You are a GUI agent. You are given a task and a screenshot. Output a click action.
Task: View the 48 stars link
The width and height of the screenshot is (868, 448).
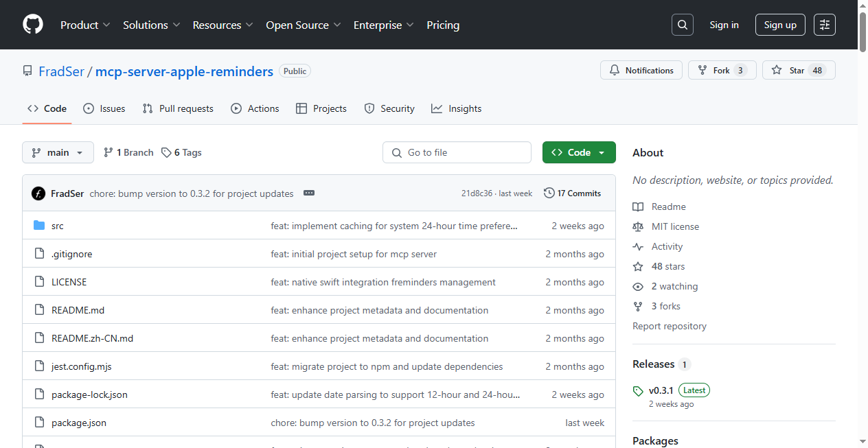[659, 266]
